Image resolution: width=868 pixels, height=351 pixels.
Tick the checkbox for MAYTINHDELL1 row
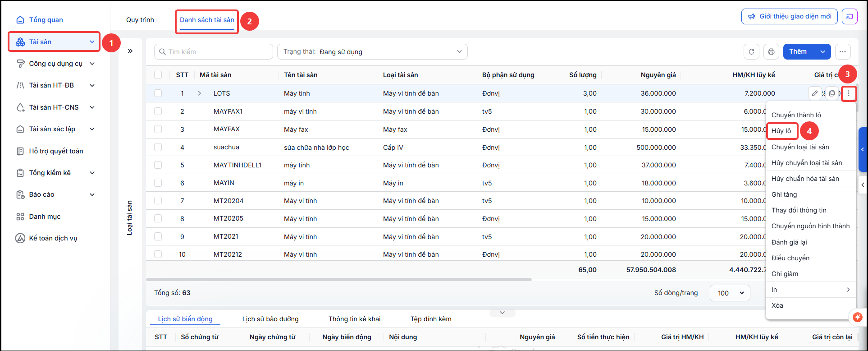[158, 165]
